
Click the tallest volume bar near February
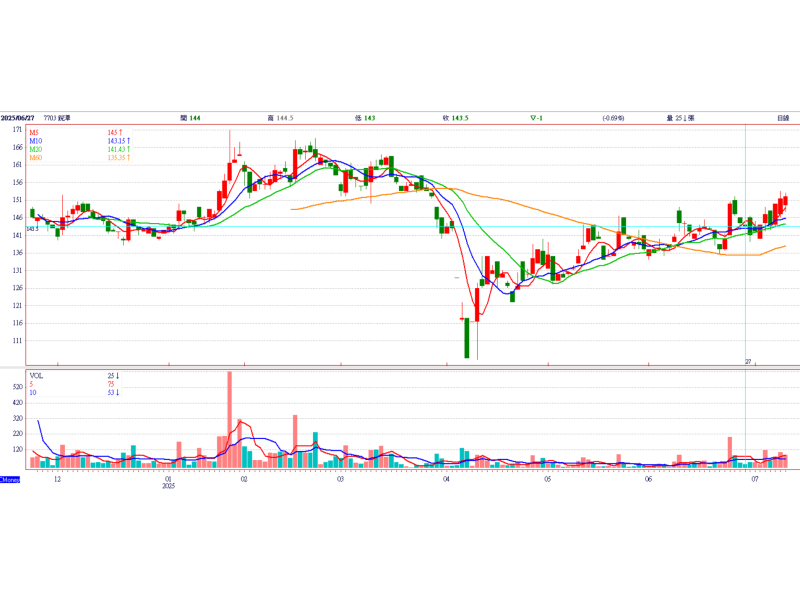click(x=230, y=419)
